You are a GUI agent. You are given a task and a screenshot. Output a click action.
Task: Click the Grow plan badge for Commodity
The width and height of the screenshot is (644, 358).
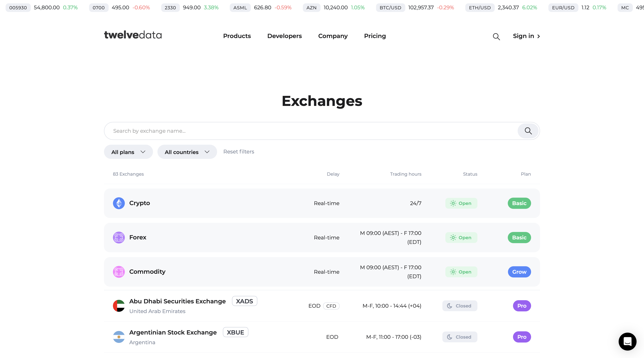click(519, 272)
